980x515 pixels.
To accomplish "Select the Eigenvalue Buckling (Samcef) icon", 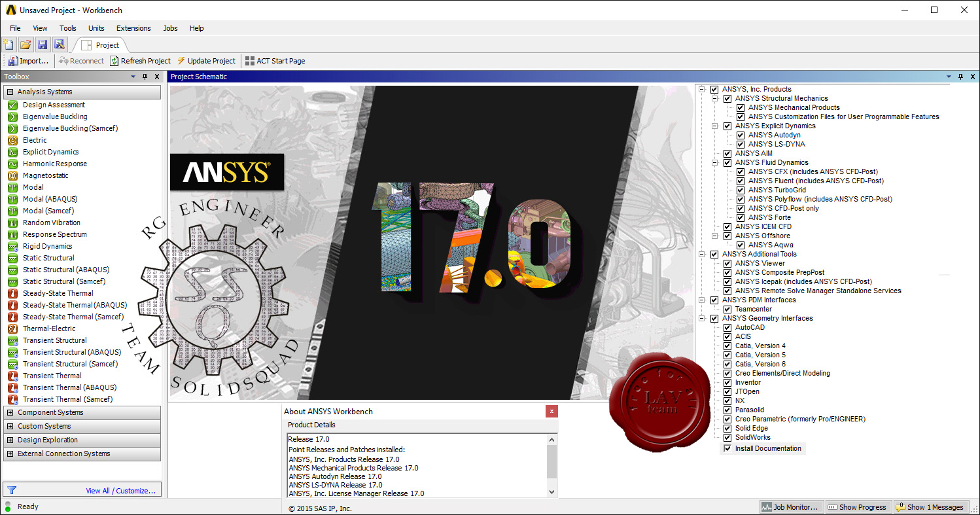I will 12,128.
